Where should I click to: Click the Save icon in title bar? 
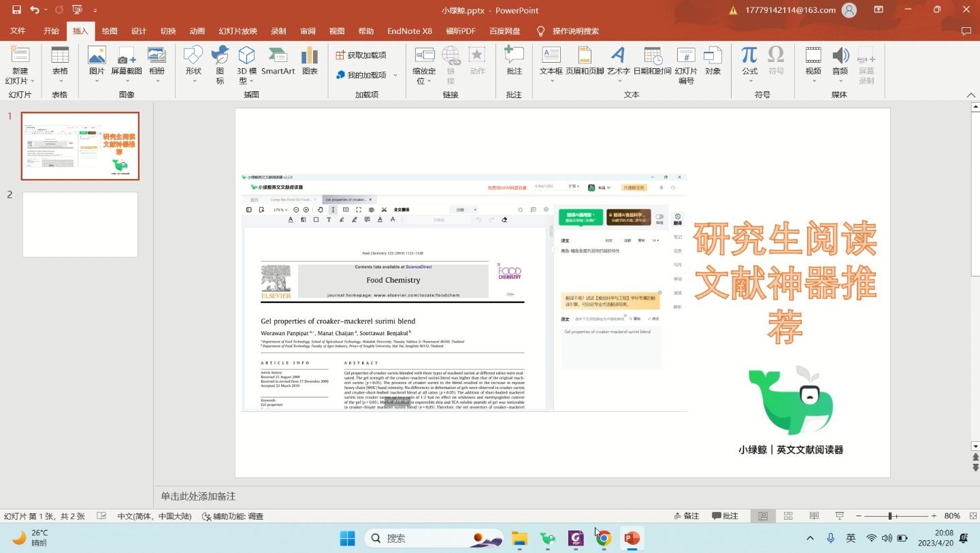16,10
